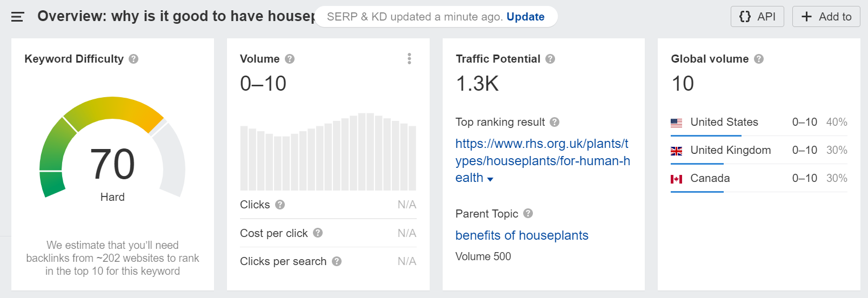
Task: Open Volume card three-dot menu
Action: [409, 59]
